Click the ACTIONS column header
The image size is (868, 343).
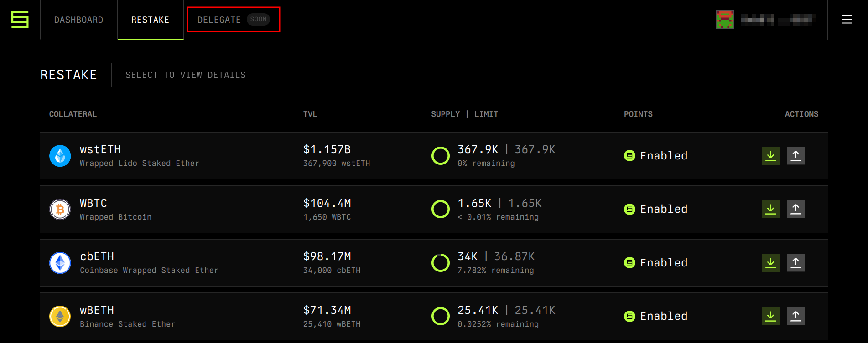(802, 114)
